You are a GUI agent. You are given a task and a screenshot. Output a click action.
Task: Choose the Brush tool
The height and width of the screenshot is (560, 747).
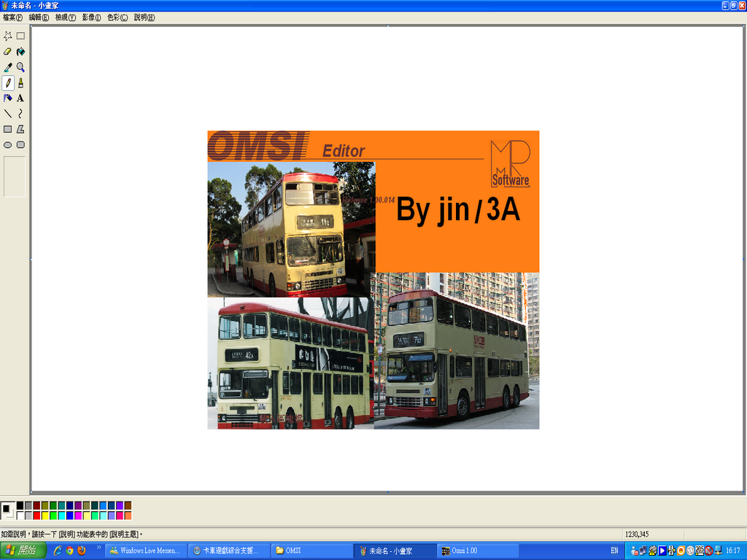coord(20,83)
